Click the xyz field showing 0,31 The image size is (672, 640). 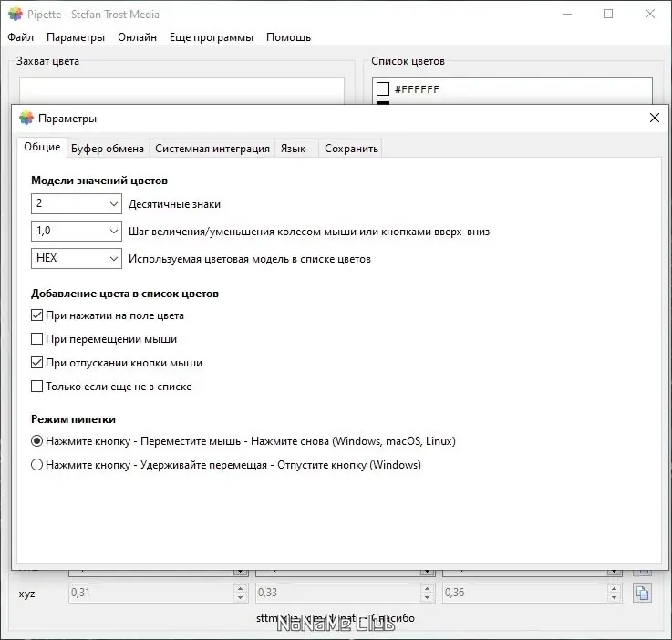click(x=150, y=593)
